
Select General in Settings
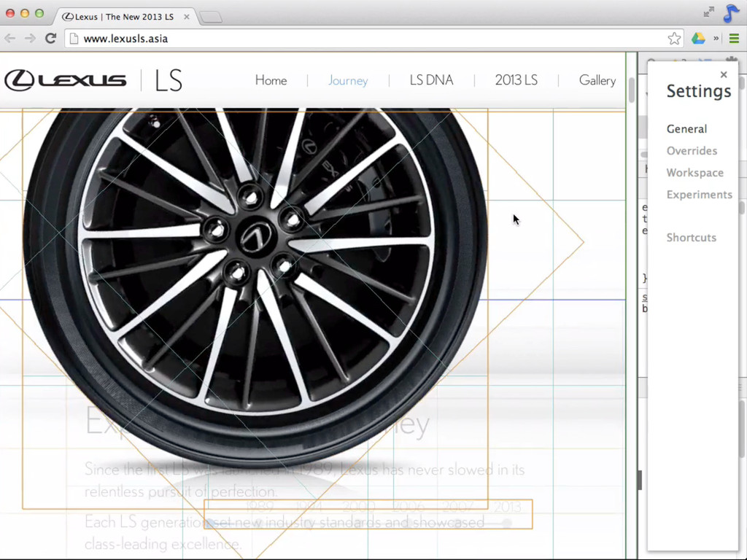[686, 129]
